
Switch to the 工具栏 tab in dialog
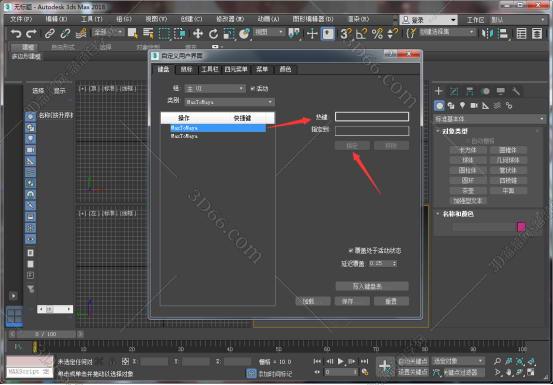pos(209,69)
